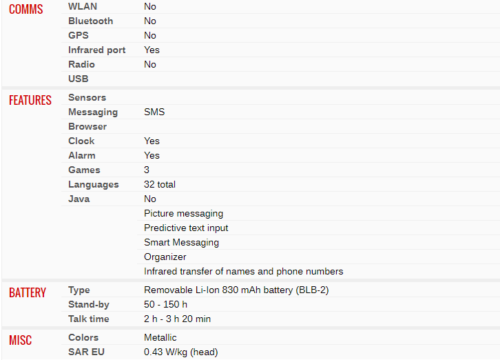Viewport: 500px width, 360px height.
Task: Open the Sensors label link
Action: tap(87, 98)
